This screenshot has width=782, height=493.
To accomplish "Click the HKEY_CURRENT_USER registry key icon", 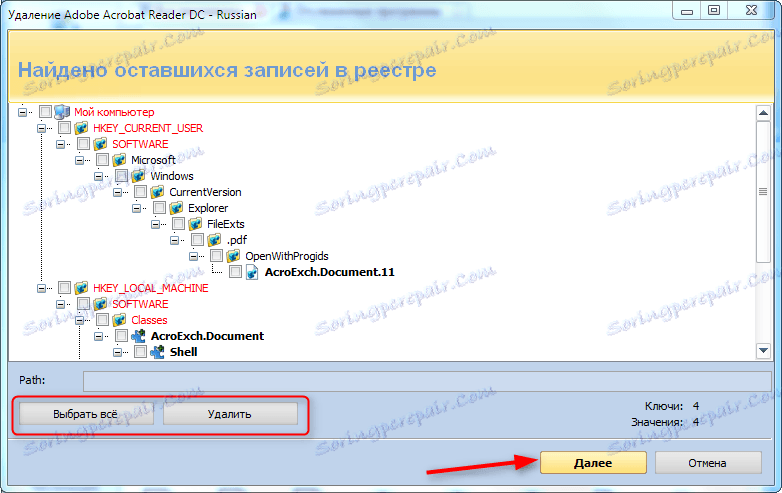I will 81,128.
